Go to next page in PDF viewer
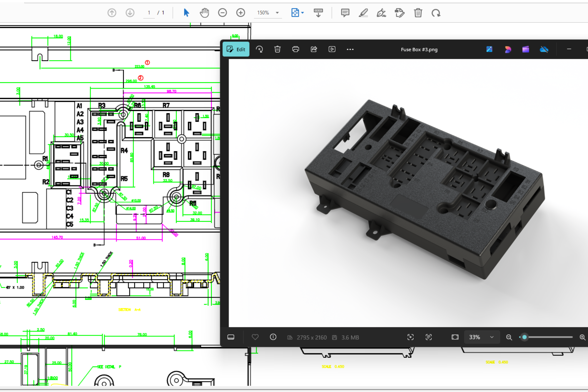 130,13
